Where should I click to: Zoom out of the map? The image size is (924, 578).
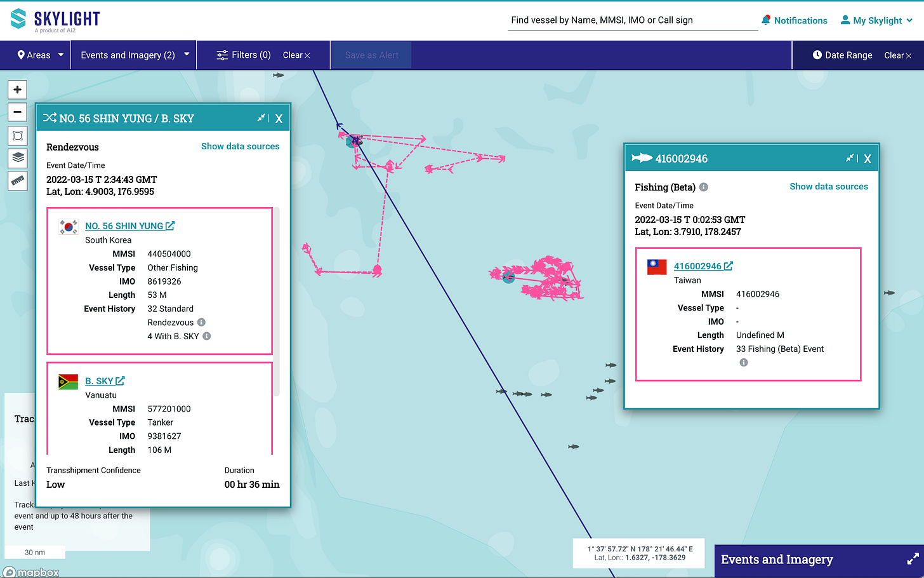[18, 112]
